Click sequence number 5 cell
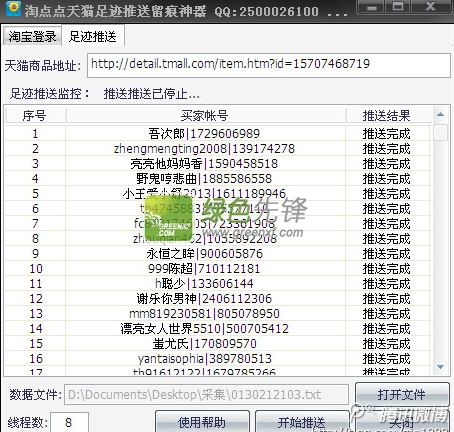Viewport: 454px width, 432px height. (x=35, y=194)
